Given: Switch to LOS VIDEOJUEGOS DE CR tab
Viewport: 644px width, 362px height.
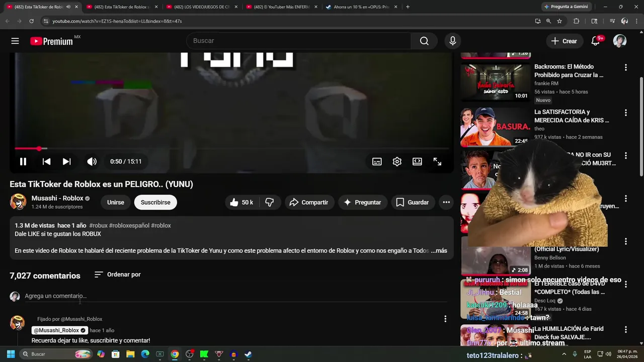Looking at the screenshot, I should pyautogui.click(x=201, y=7).
